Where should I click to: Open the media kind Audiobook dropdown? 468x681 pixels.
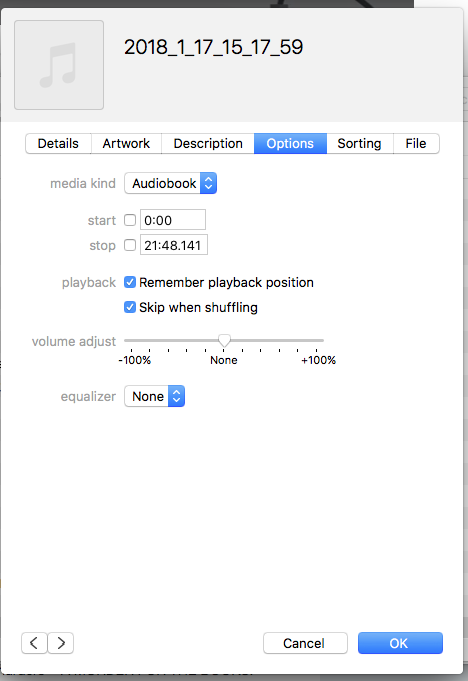170,183
